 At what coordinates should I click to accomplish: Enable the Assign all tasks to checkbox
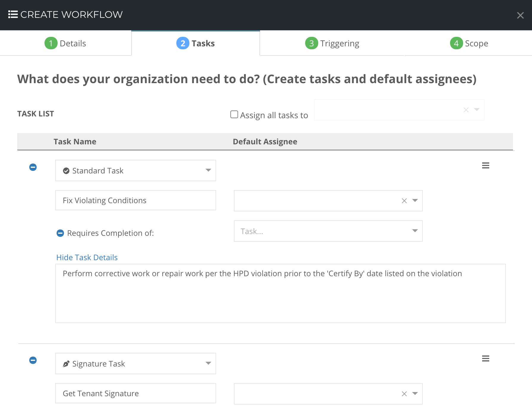point(234,114)
